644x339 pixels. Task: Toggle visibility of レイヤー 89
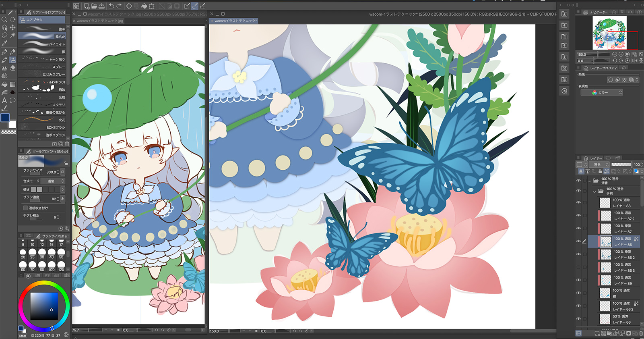[x=578, y=280]
